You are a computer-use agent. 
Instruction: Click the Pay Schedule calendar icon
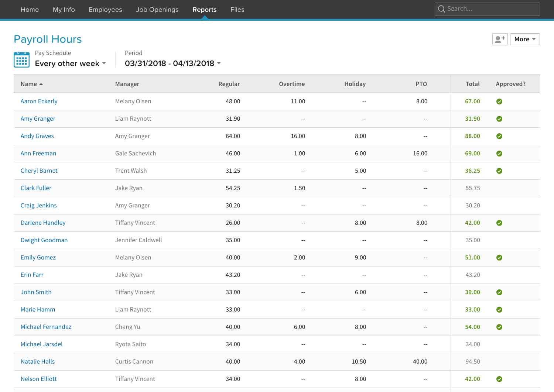click(21, 59)
